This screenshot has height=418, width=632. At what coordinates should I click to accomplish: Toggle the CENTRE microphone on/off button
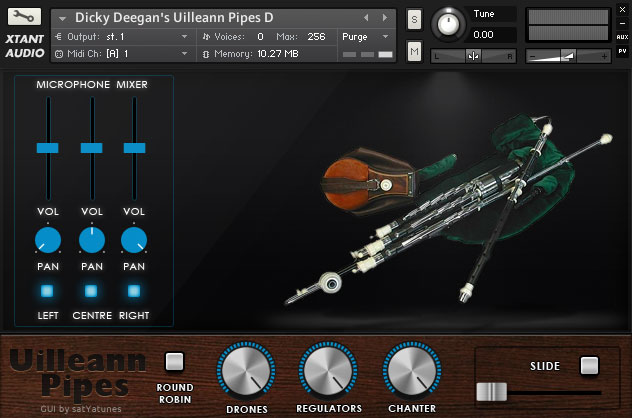[x=91, y=291]
